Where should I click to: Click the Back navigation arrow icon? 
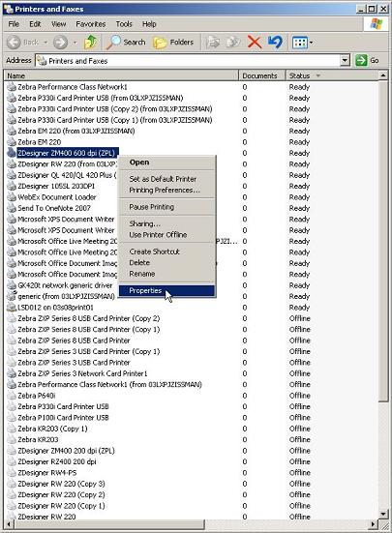click(14, 43)
